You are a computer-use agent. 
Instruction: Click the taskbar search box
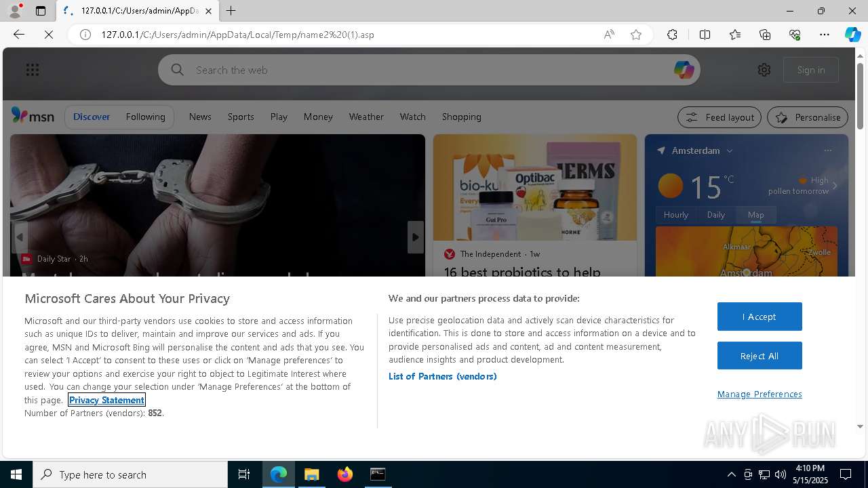[x=130, y=474]
